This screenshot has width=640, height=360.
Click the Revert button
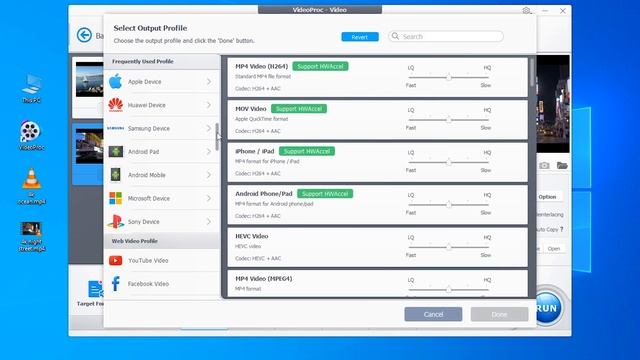[360, 37]
